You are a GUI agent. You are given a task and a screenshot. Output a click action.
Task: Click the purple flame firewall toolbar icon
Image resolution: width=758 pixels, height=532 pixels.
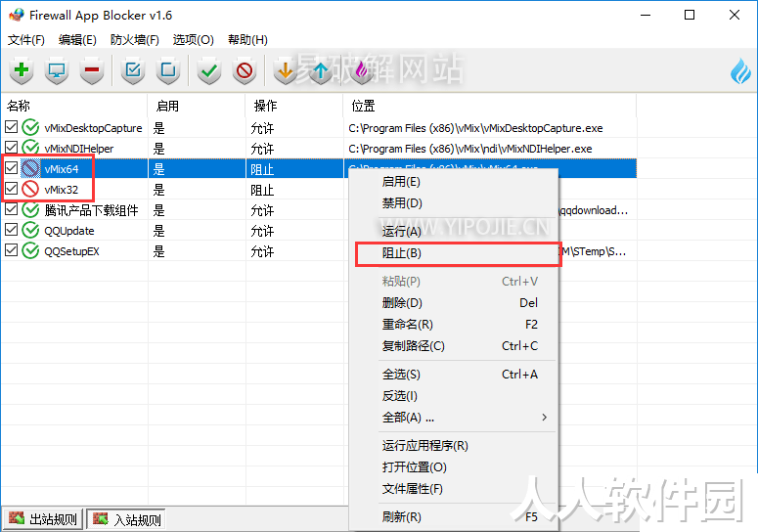click(362, 71)
